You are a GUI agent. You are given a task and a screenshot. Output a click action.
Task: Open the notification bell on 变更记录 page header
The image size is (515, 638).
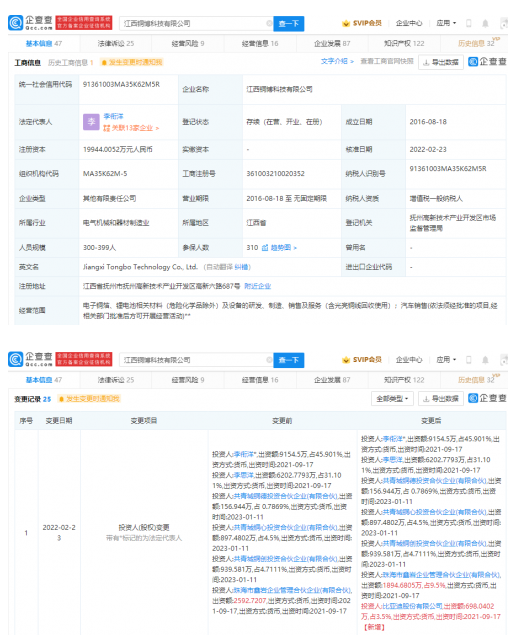click(x=485, y=360)
